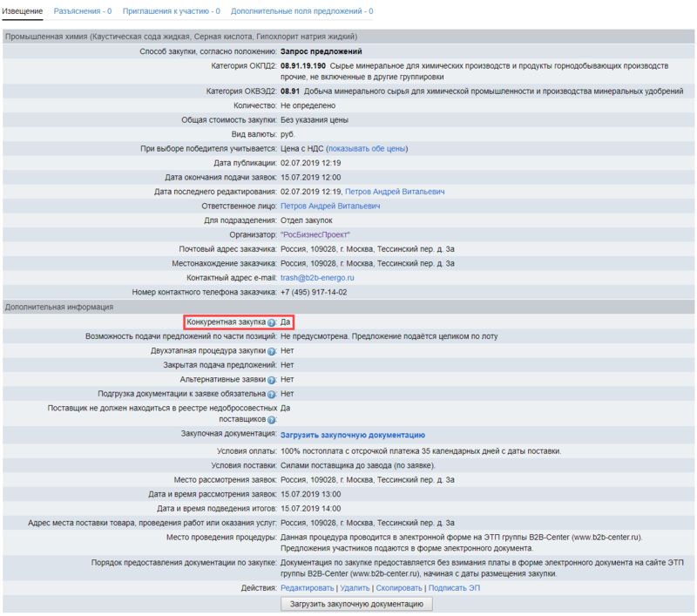
Task: Show the hint icon for Альтернативные заявки
Action: (x=272, y=380)
